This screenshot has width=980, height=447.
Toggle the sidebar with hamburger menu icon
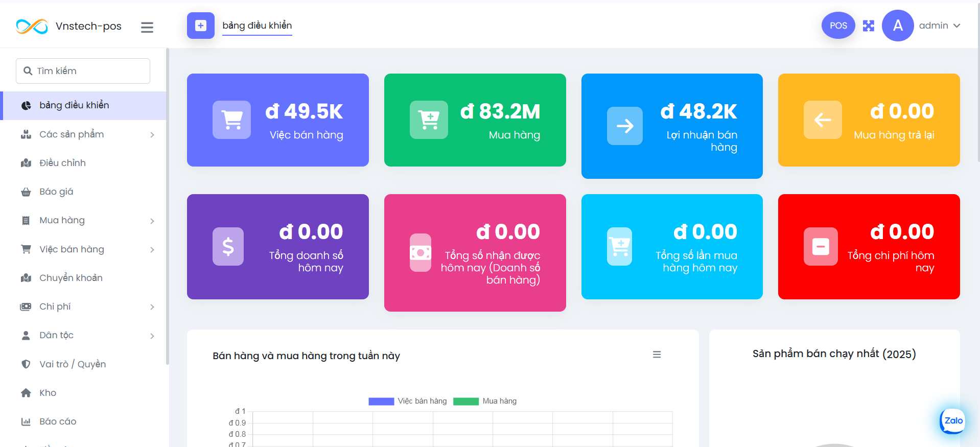pos(147,27)
